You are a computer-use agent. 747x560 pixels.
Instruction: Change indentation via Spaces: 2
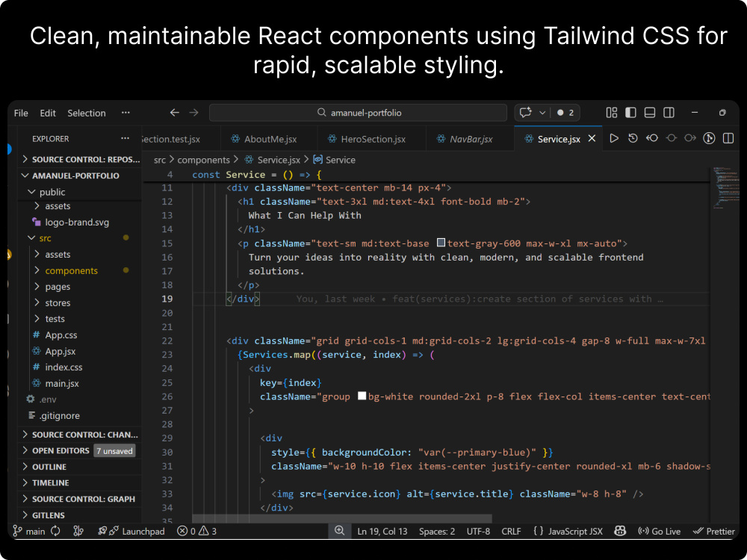tap(437, 532)
